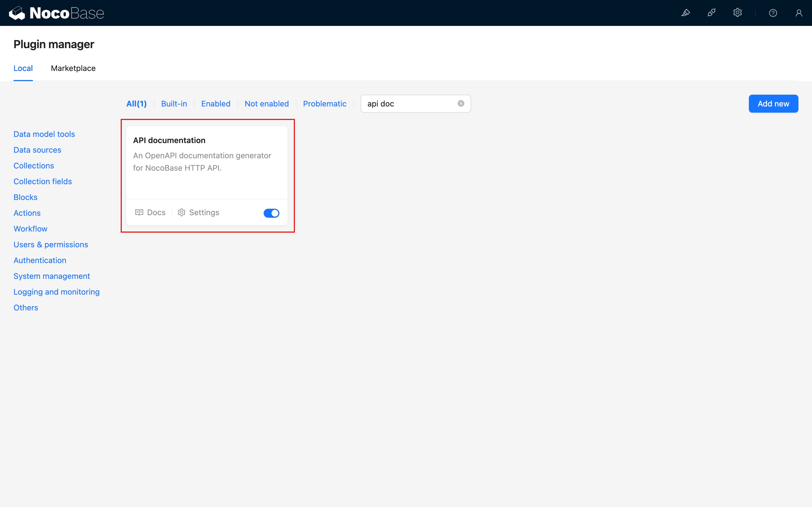Open Settings of API documentation plugin

(198, 213)
